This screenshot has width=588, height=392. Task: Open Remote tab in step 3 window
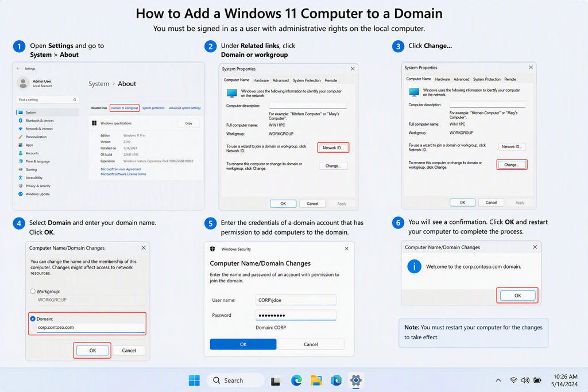pyautogui.click(x=510, y=79)
